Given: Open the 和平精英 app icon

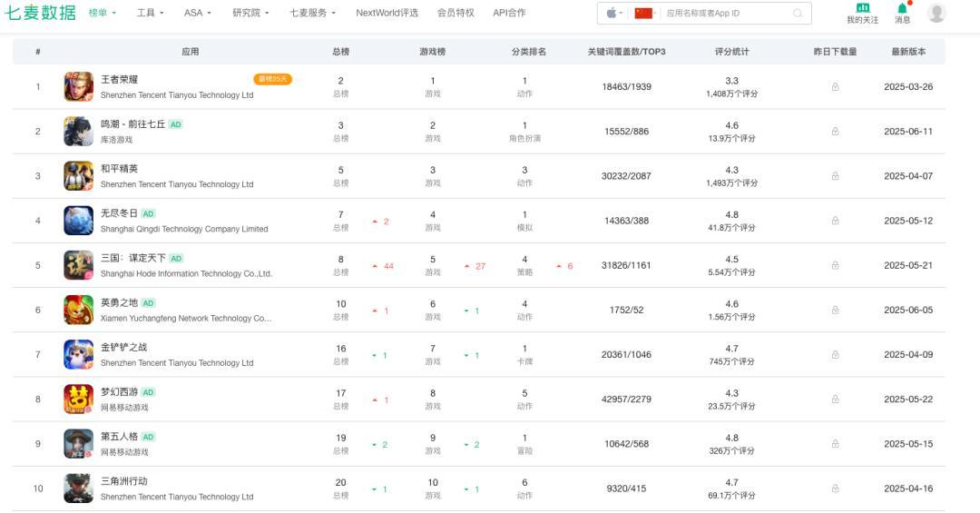Looking at the screenshot, I should (78, 176).
